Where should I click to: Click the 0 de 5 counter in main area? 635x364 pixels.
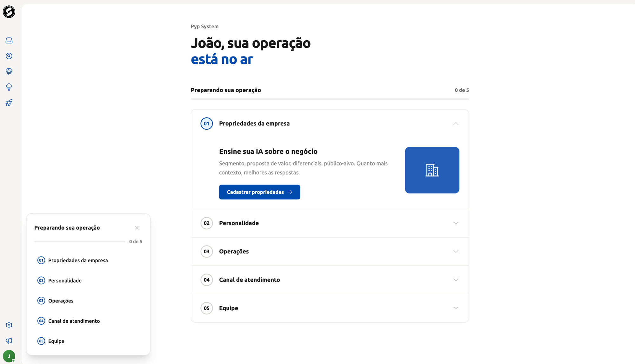(462, 90)
